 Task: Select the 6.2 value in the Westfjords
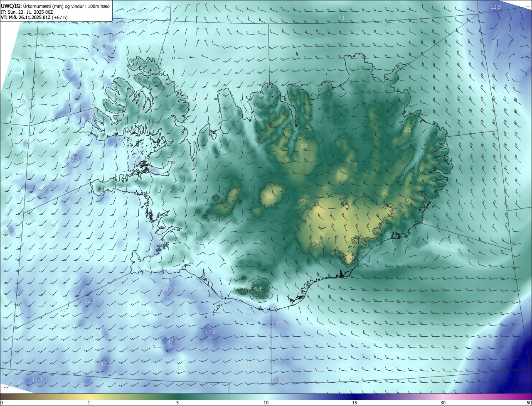point(153,122)
